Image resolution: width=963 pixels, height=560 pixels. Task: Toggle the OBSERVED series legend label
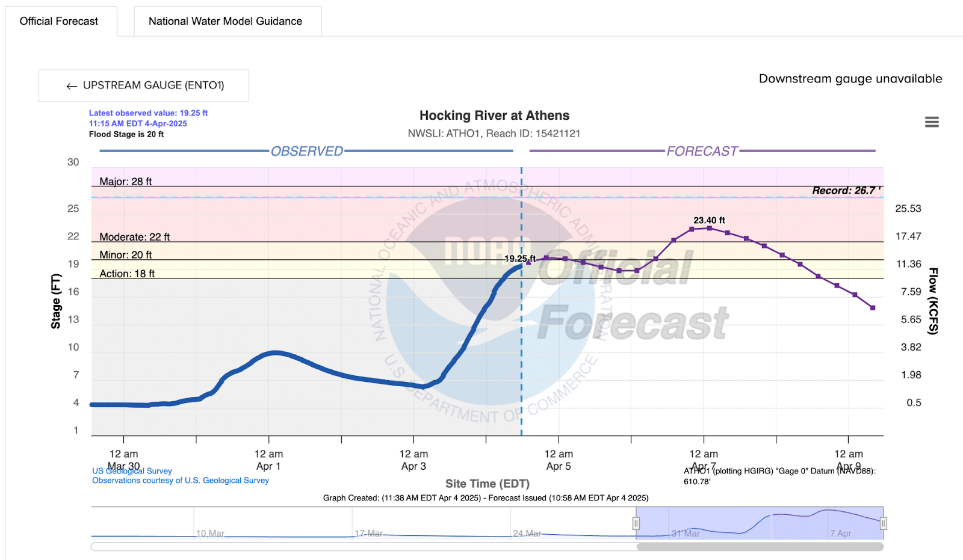[306, 151]
